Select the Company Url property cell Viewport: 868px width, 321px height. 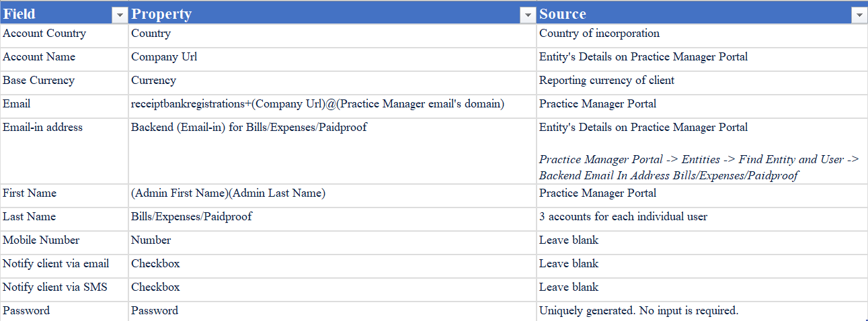click(x=332, y=59)
